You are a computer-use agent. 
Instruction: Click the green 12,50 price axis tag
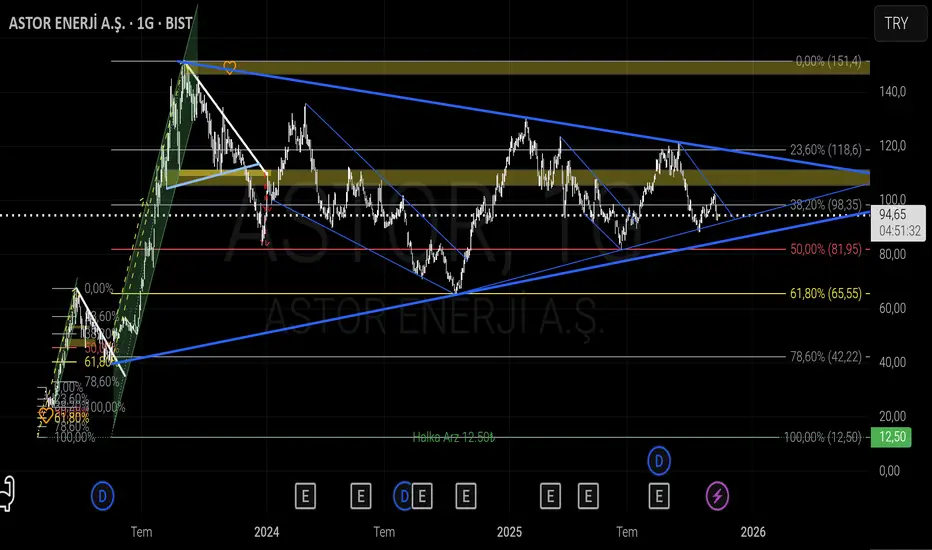point(891,437)
